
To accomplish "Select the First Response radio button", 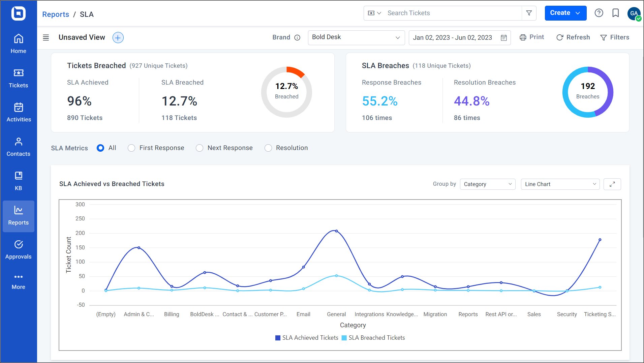I will tap(131, 148).
